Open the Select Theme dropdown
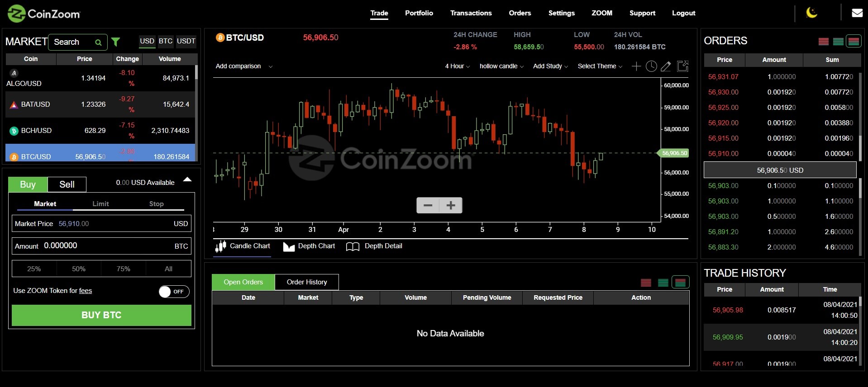This screenshot has height=387, width=868. coord(600,66)
